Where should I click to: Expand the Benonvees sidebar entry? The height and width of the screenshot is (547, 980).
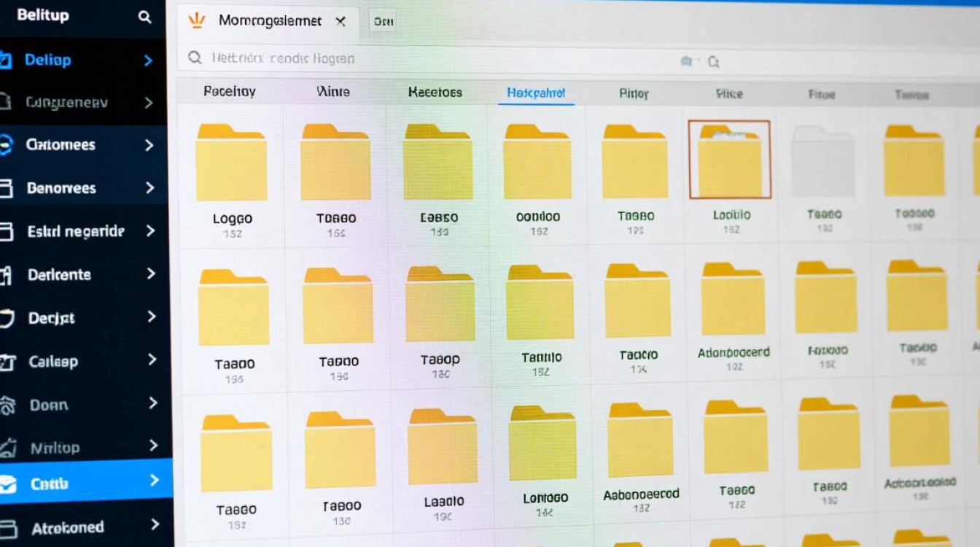pos(150,188)
